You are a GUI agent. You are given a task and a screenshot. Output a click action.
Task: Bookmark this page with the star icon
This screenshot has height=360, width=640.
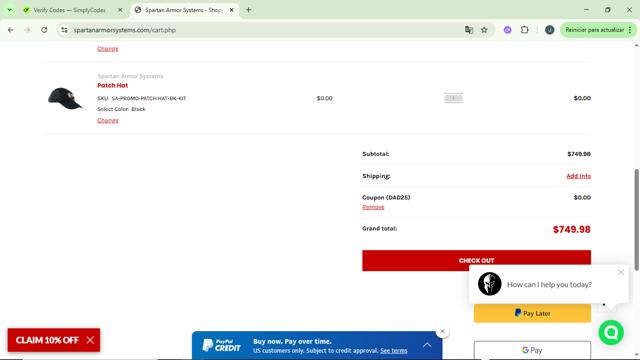484,30
